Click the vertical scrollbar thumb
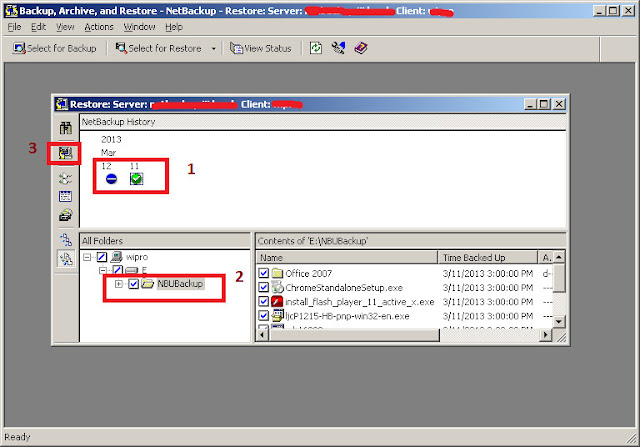 pos(559,278)
